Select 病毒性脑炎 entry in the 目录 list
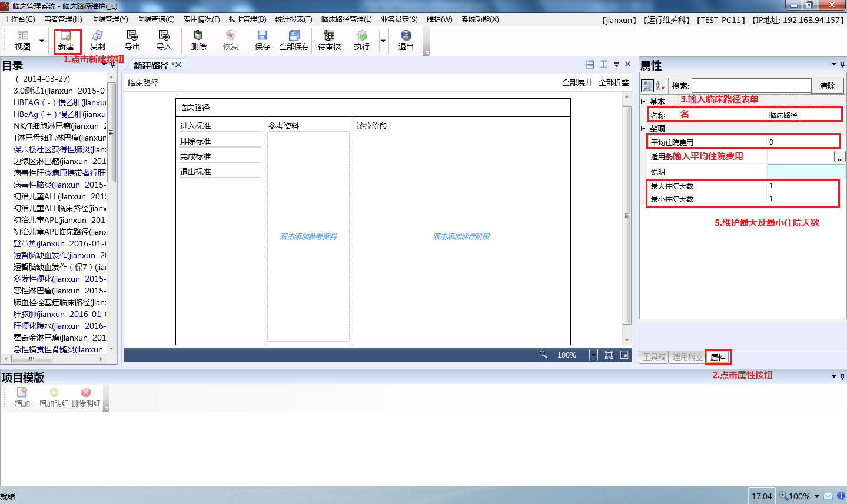The image size is (847, 504). (x=59, y=185)
